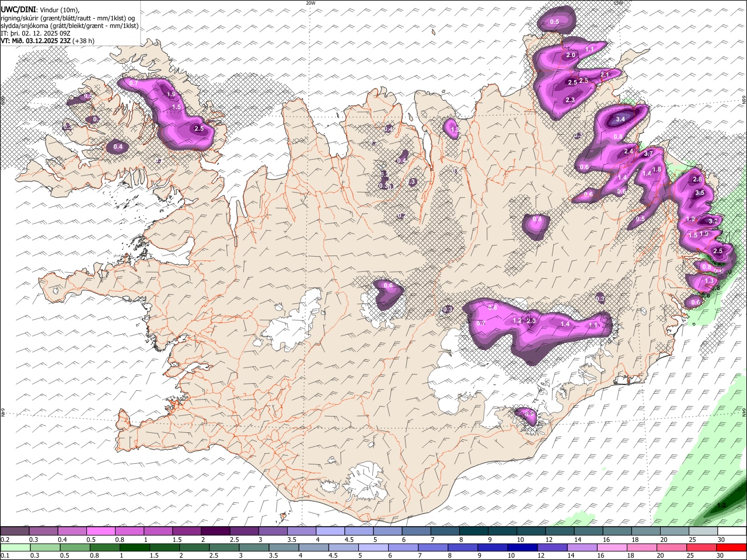747x560 pixels.
Task: Pick the red swatch at 30 on lower scale
Action: pos(731,547)
